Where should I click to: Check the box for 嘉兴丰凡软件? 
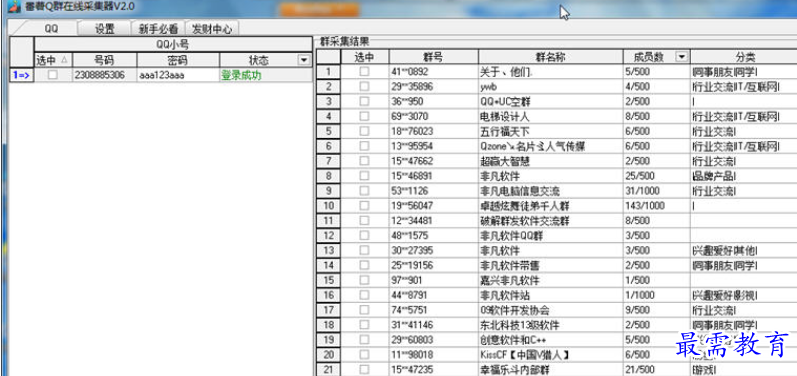click(364, 280)
